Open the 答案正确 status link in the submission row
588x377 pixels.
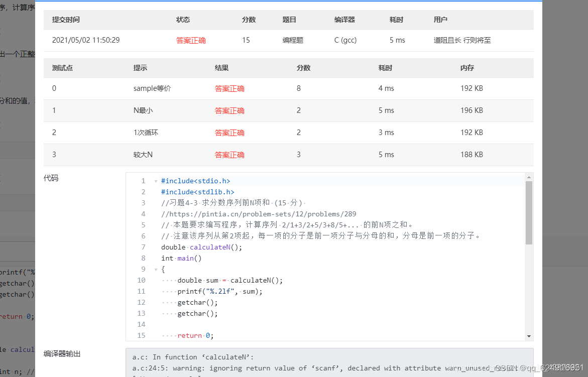click(x=191, y=40)
